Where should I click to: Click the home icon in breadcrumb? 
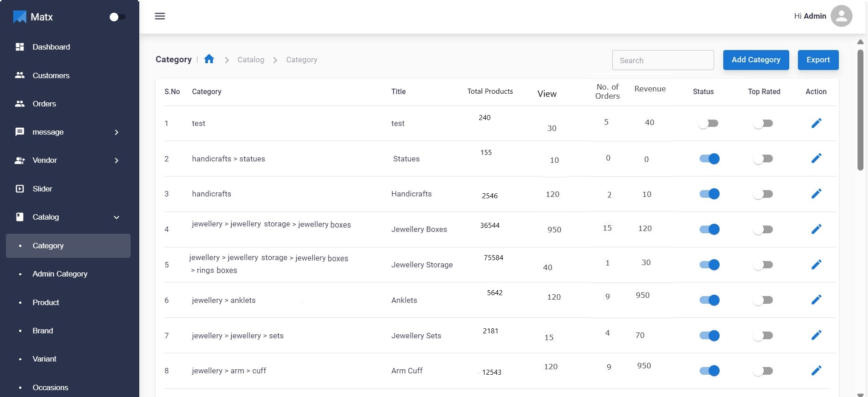tap(209, 59)
